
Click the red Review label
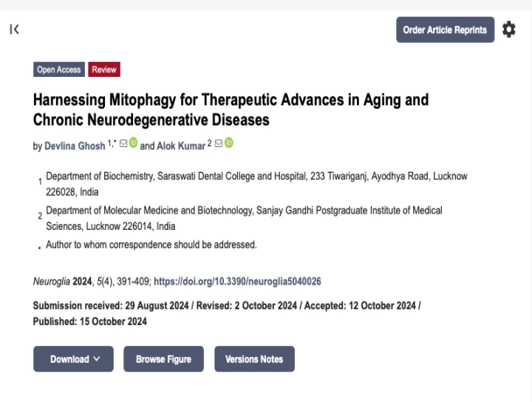click(104, 69)
